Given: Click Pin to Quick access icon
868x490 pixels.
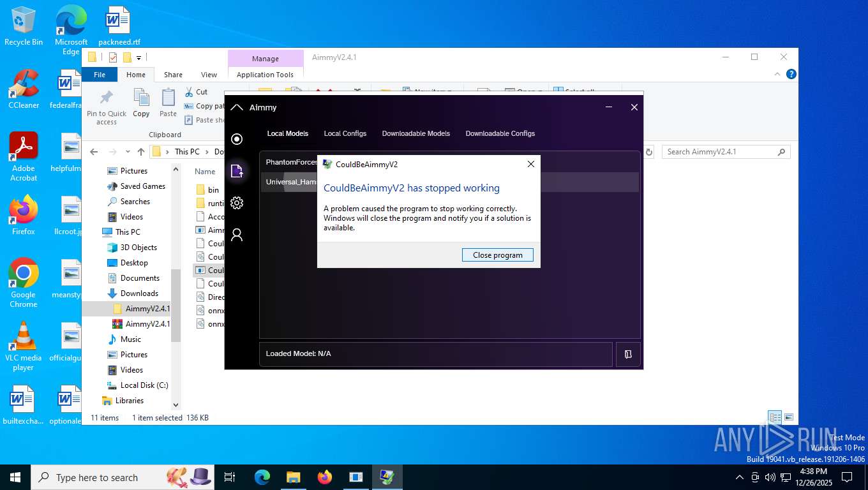Looking at the screenshot, I should 107,106.
